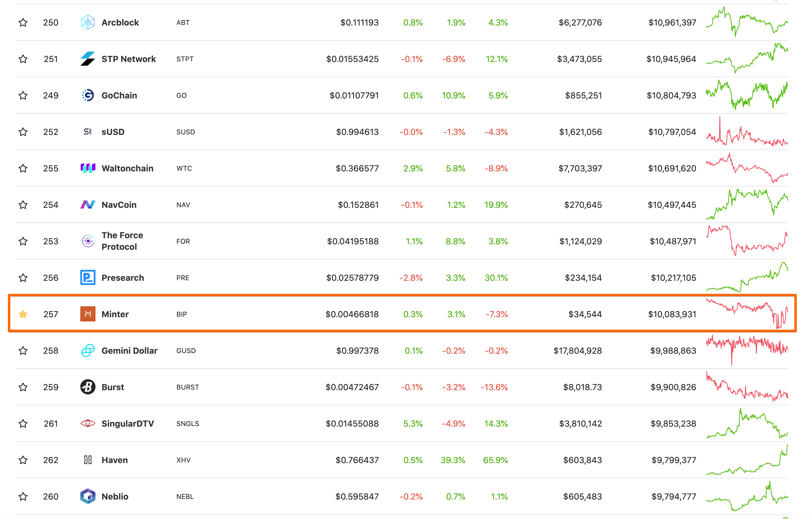Click GoChain rank number 249

click(x=50, y=95)
